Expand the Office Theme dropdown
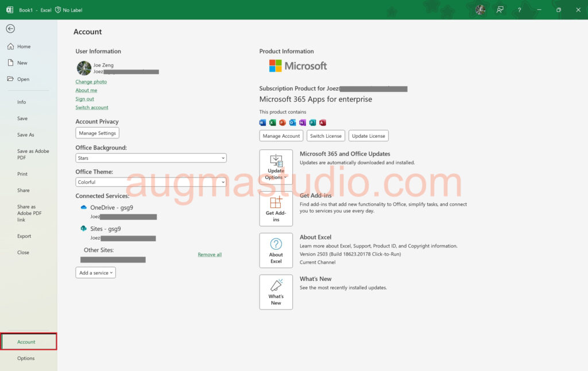Screen dimensions: 588x371 click(151, 182)
